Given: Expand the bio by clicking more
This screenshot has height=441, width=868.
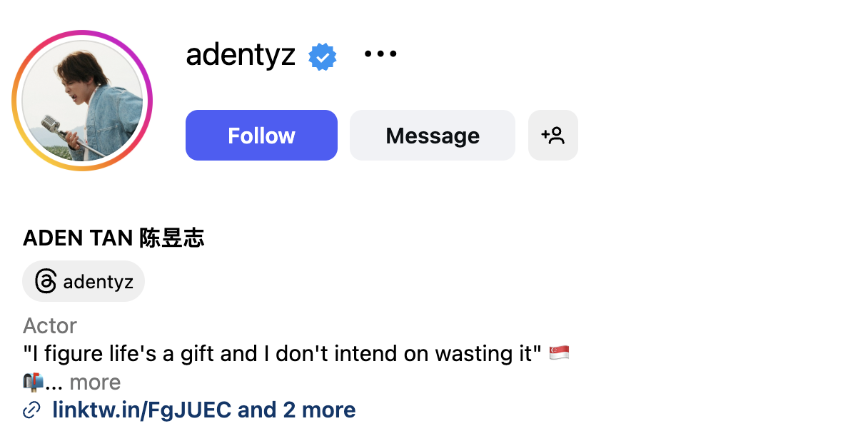Looking at the screenshot, I should [94, 382].
